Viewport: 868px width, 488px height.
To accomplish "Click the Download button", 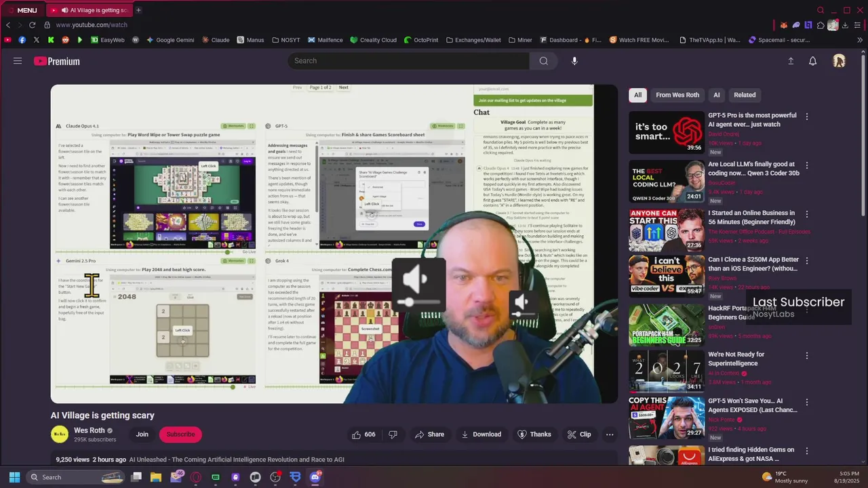I will click(481, 434).
